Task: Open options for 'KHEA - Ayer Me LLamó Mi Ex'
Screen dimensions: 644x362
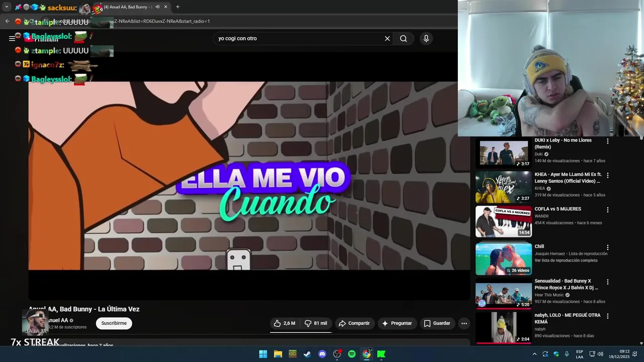Action: tap(607, 175)
